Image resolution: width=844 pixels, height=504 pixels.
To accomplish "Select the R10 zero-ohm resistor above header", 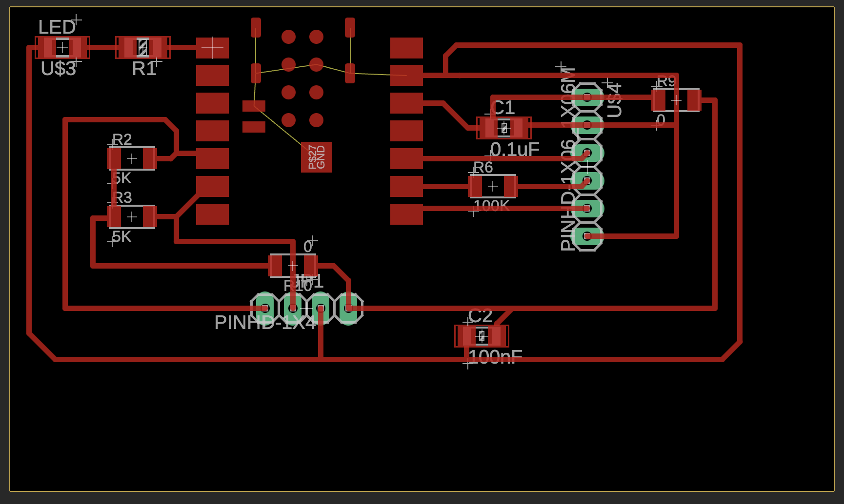I will coord(293,266).
